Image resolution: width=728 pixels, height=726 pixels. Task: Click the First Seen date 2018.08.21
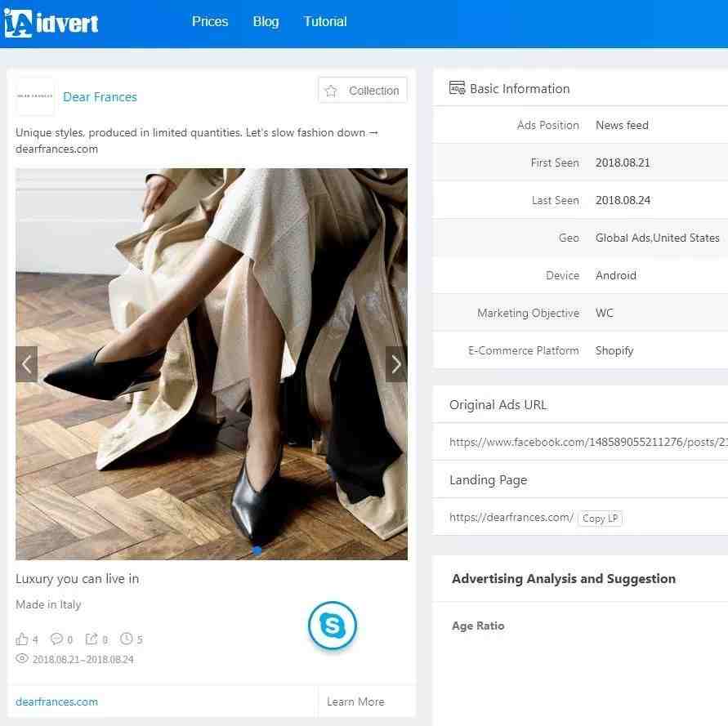click(x=623, y=163)
